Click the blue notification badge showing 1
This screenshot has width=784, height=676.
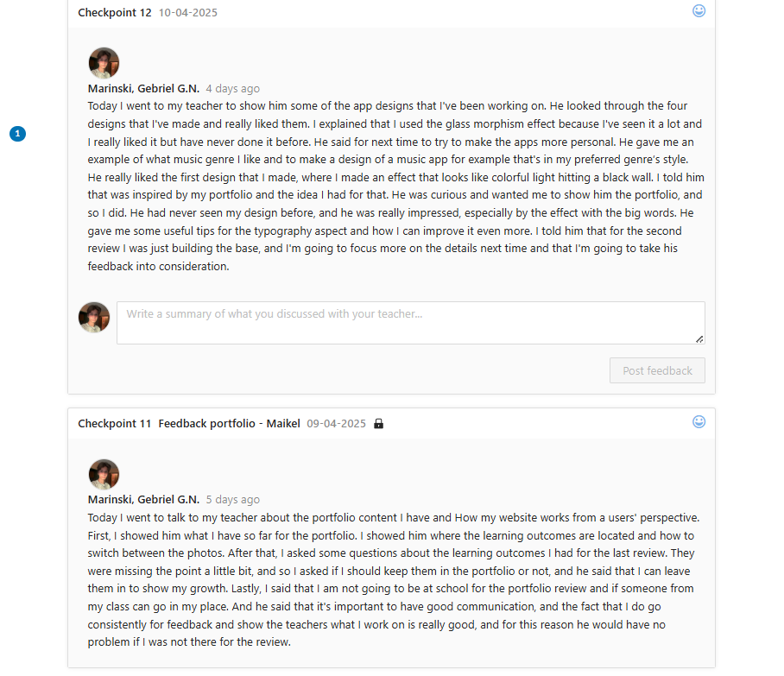18,134
